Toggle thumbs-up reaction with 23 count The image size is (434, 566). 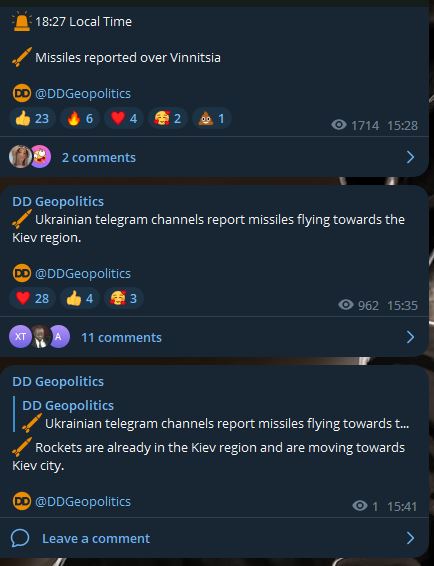pyautogui.click(x=32, y=118)
